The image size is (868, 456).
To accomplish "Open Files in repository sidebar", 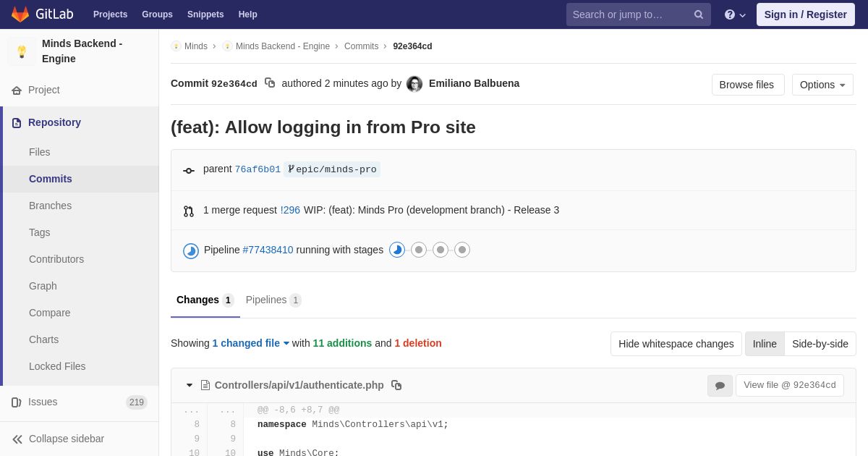I will pos(39,152).
